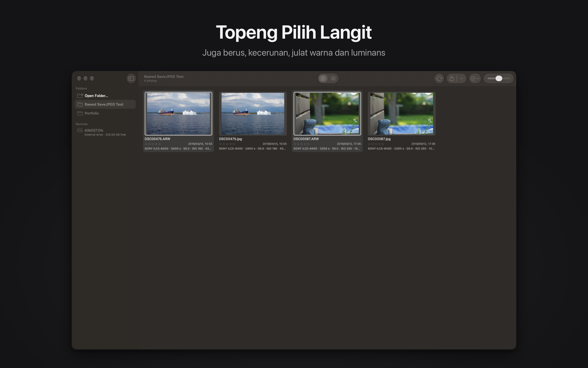This screenshot has height=368, width=588.
Task: Switch to grid view mode
Action: pos(323,78)
